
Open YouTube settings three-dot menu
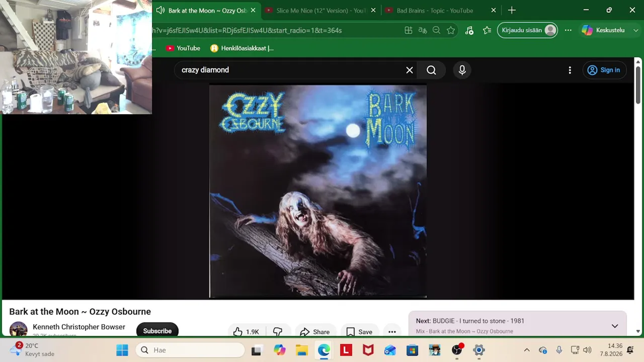(x=570, y=70)
